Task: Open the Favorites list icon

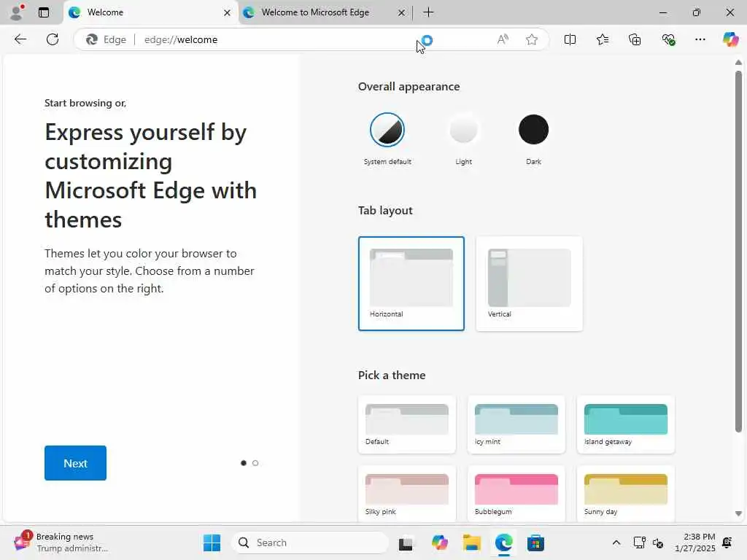Action: pos(603,39)
